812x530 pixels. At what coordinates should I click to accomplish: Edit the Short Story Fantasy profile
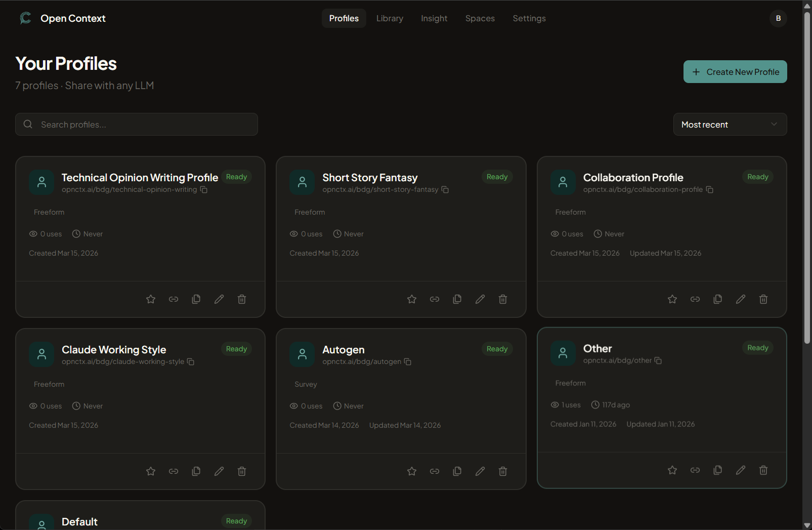480,299
